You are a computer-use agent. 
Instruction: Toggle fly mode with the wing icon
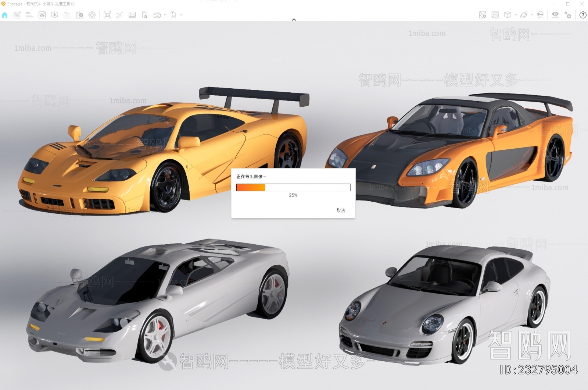click(x=524, y=15)
